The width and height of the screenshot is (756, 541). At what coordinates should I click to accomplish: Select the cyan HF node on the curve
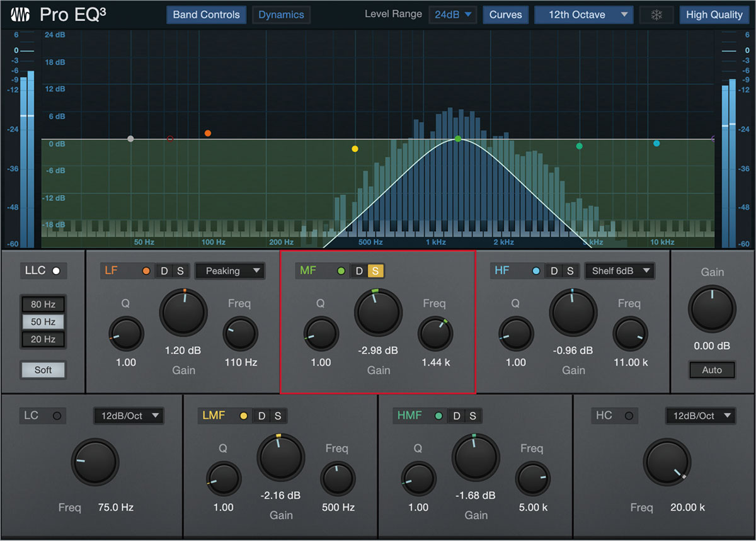(x=656, y=144)
